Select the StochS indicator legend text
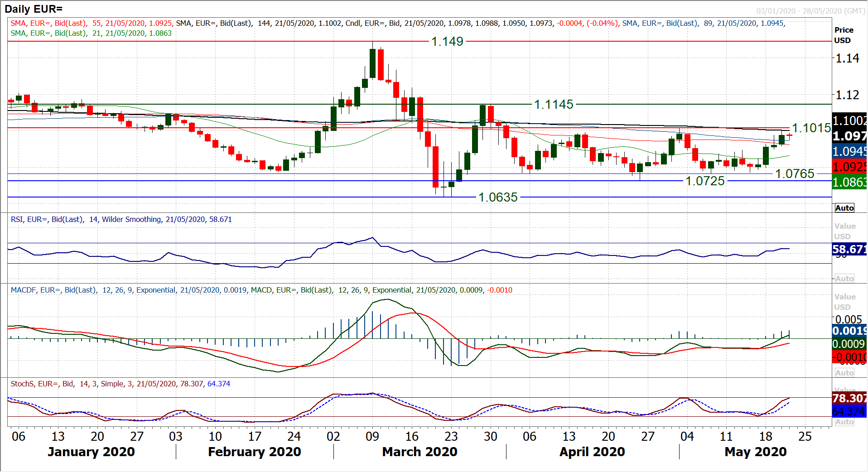Image resolution: width=868 pixels, height=472 pixels. click(x=120, y=384)
